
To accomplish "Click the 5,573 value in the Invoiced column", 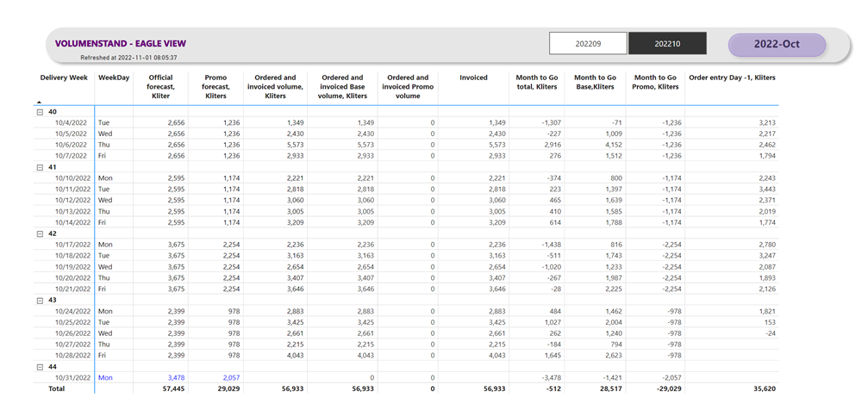I will pyautogui.click(x=496, y=145).
